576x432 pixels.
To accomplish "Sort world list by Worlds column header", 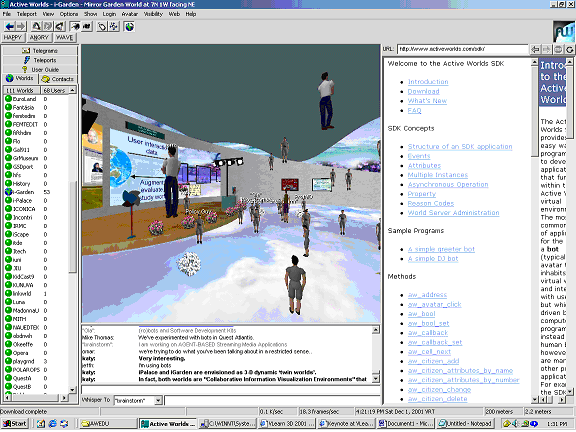I will (21, 90).
